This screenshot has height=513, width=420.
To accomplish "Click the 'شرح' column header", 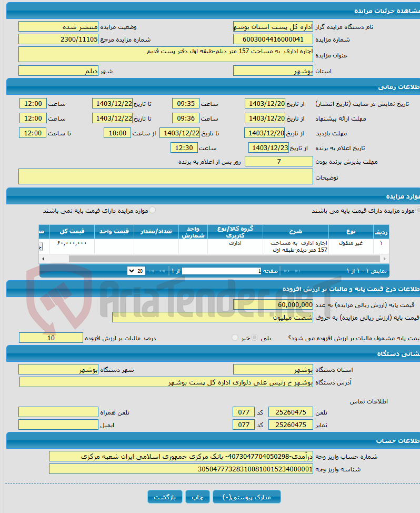I will coord(295,232).
